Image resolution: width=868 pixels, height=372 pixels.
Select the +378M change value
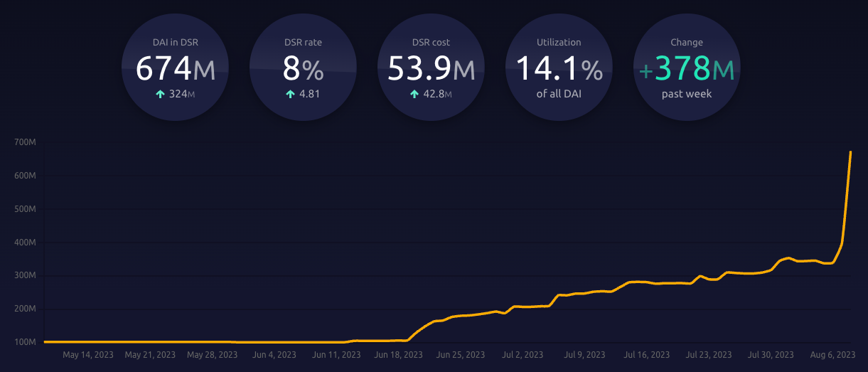[686, 69]
